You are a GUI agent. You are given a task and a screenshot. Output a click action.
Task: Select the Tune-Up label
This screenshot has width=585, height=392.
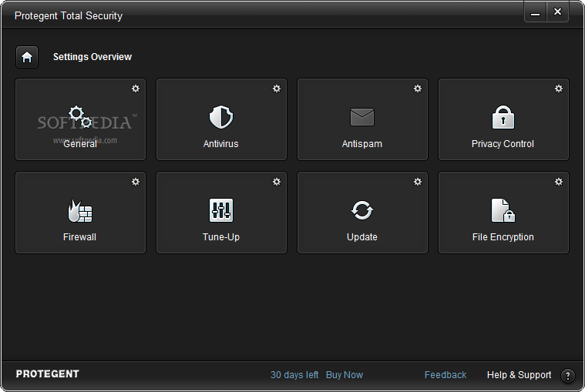[221, 237]
